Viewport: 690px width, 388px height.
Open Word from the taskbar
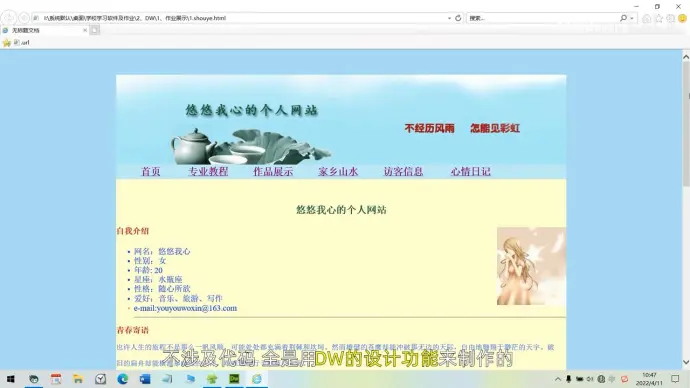(145, 379)
